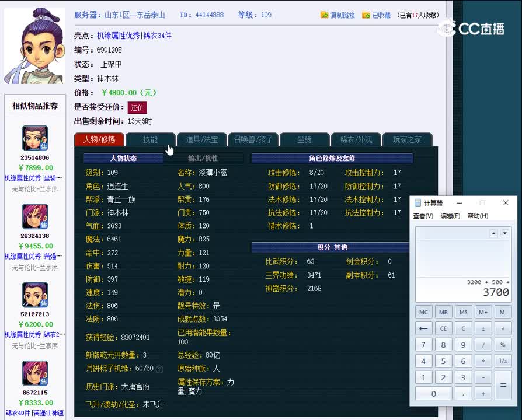Click calculator MC memory clear button
This screenshot has width=522, height=420.
[x=423, y=312]
